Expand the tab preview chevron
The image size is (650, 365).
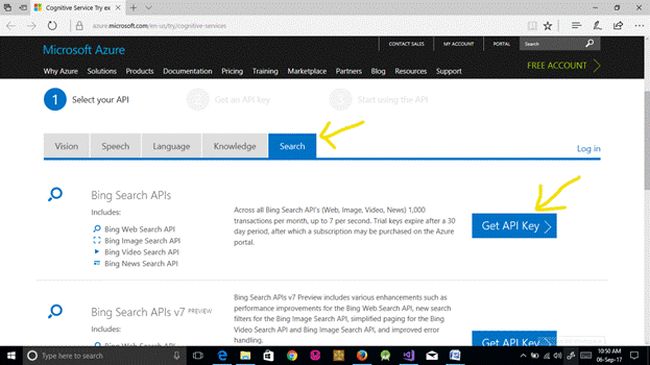[148, 7]
